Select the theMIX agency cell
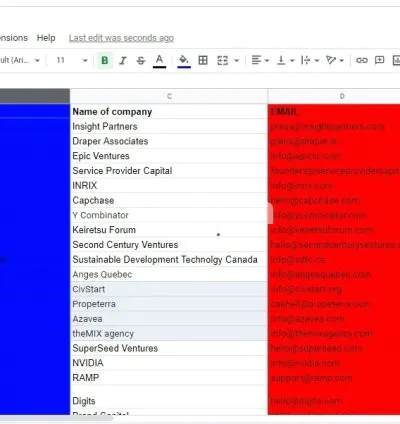This screenshot has height=424, width=400. (x=169, y=333)
